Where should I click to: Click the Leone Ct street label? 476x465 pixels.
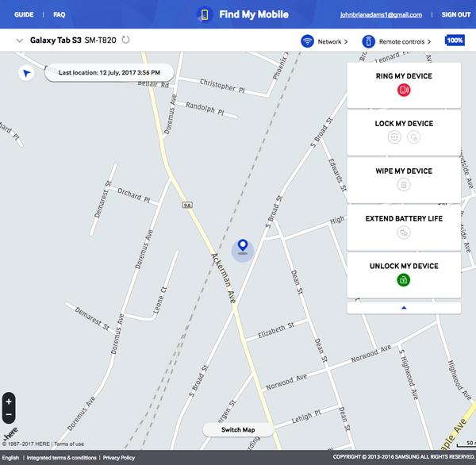(x=159, y=300)
